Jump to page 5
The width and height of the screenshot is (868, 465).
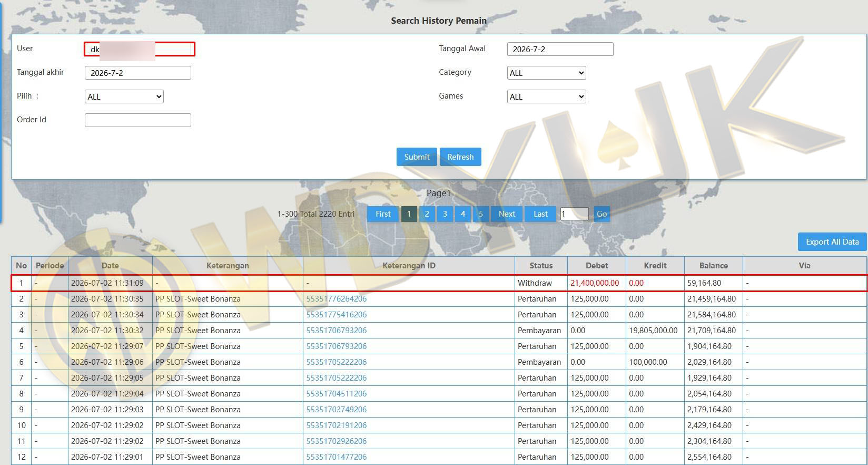(x=481, y=214)
